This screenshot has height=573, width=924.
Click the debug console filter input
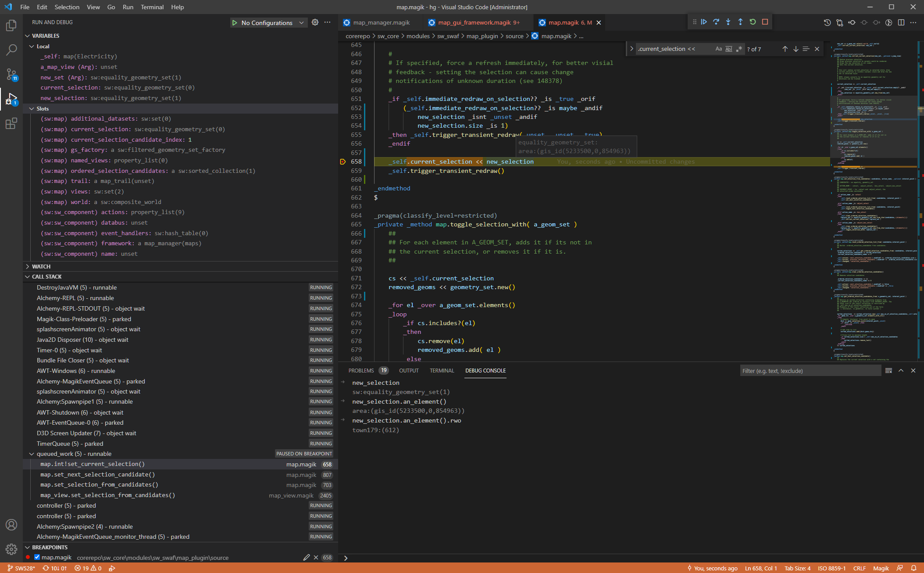point(810,371)
